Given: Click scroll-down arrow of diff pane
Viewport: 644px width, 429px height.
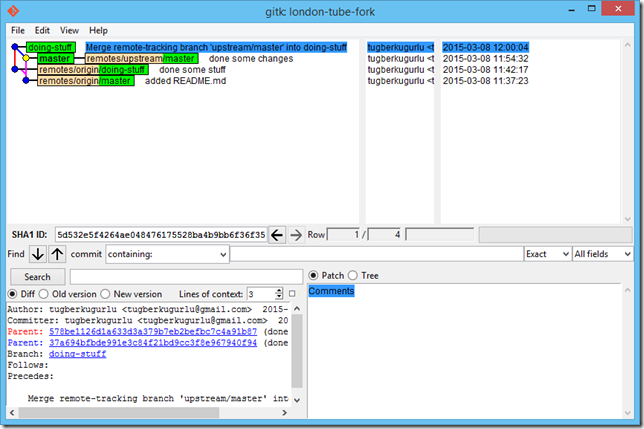Looking at the screenshot, I should pos(297,400).
